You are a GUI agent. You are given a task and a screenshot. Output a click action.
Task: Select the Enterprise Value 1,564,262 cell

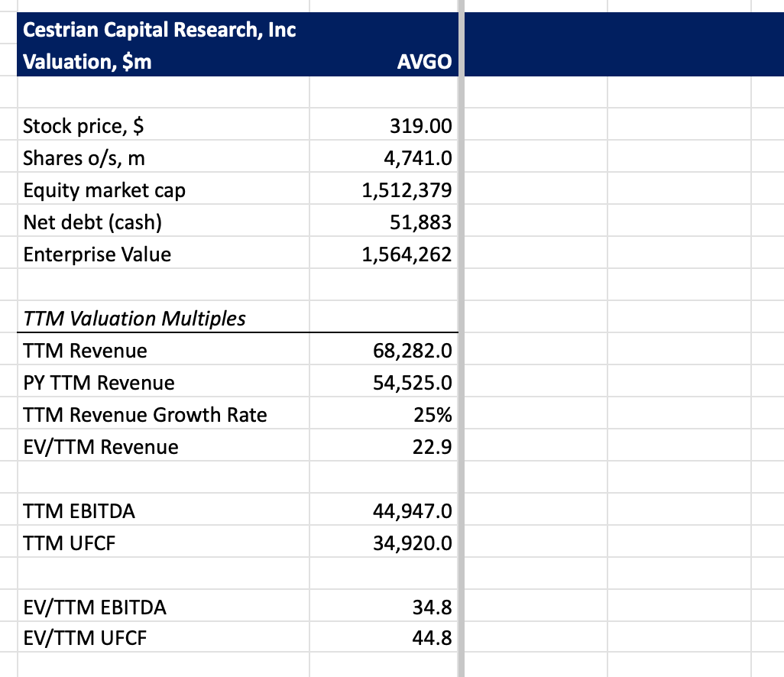coord(384,252)
